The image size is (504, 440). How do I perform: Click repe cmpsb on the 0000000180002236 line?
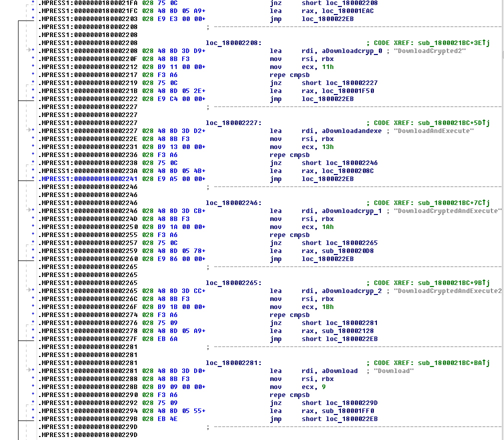click(290, 155)
